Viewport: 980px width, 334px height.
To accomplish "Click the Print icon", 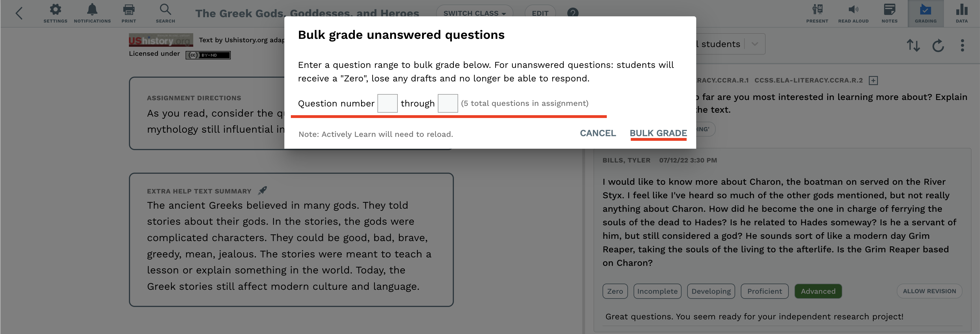I will [129, 13].
